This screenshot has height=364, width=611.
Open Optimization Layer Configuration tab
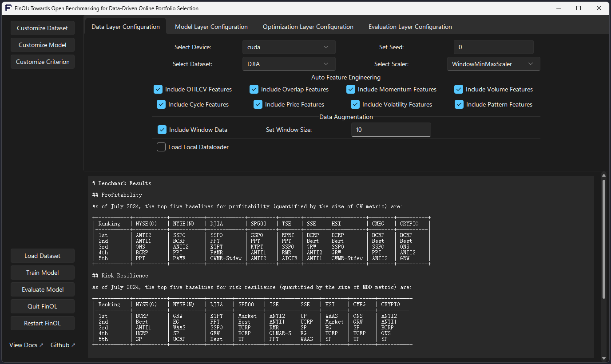pyautogui.click(x=308, y=27)
